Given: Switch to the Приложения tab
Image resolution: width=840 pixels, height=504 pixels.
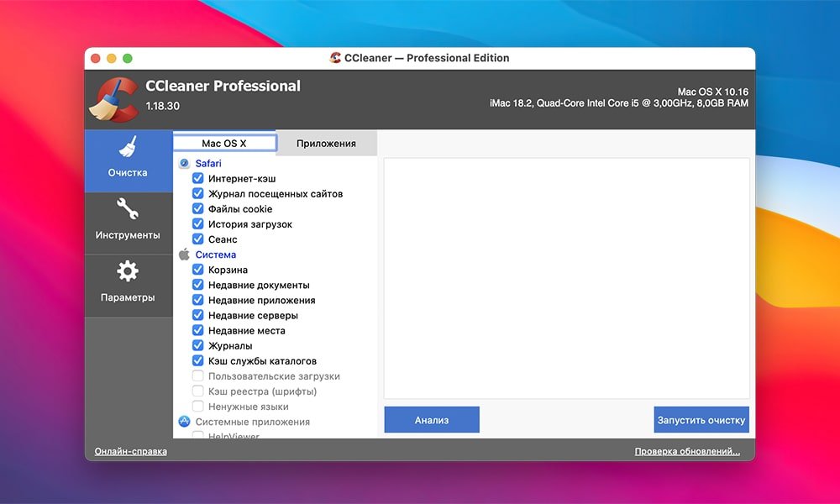Looking at the screenshot, I should point(327,143).
